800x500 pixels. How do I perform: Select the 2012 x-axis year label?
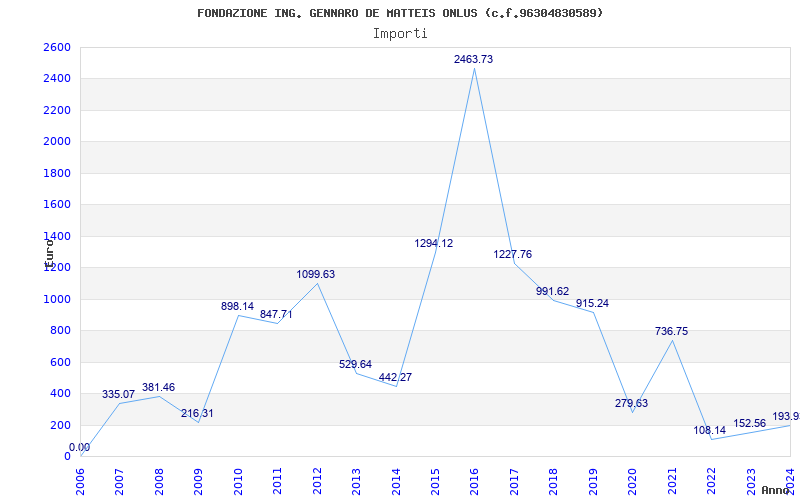pyautogui.click(x=317, y=481)
